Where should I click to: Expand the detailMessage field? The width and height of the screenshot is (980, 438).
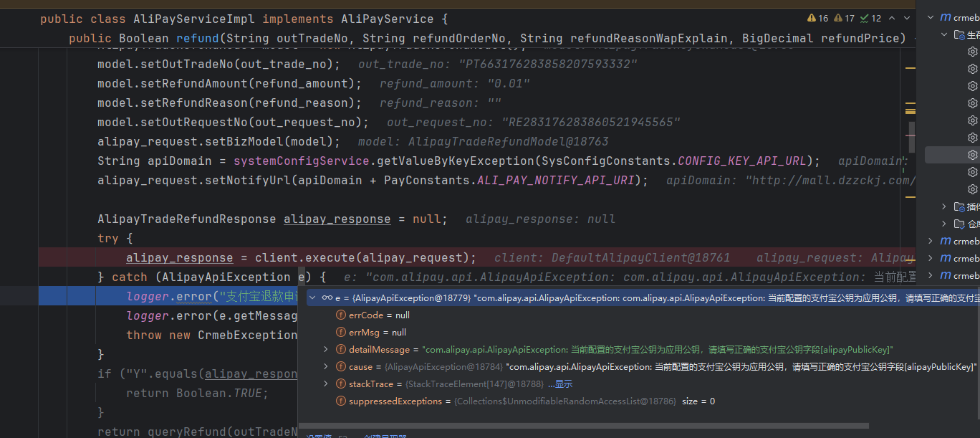tap(326, 350)
